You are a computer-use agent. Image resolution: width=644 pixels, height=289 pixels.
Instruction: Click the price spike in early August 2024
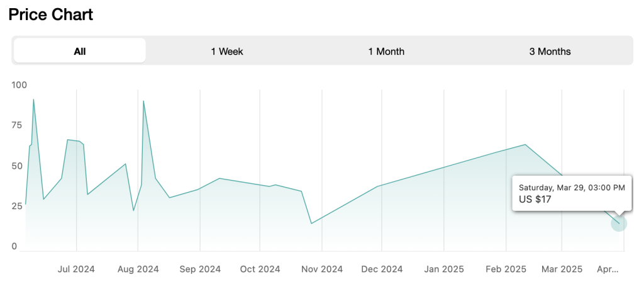[143, 101]
